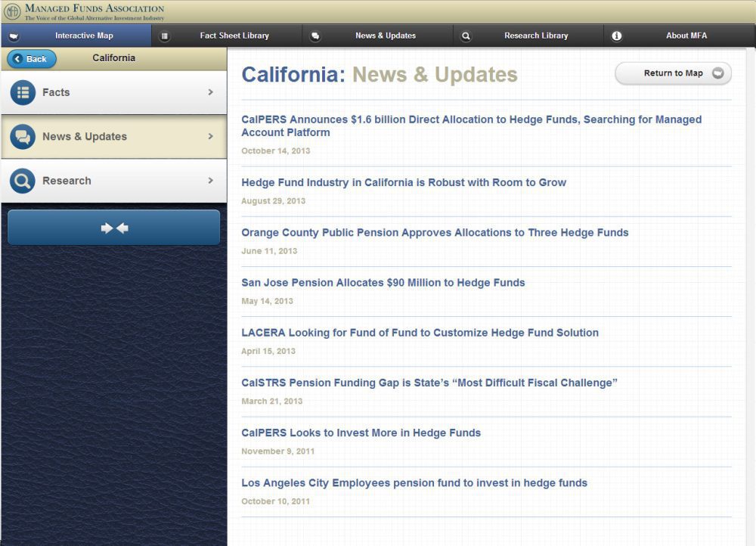
Task: Select Research in the sidebar
Action: coord(114,181)
